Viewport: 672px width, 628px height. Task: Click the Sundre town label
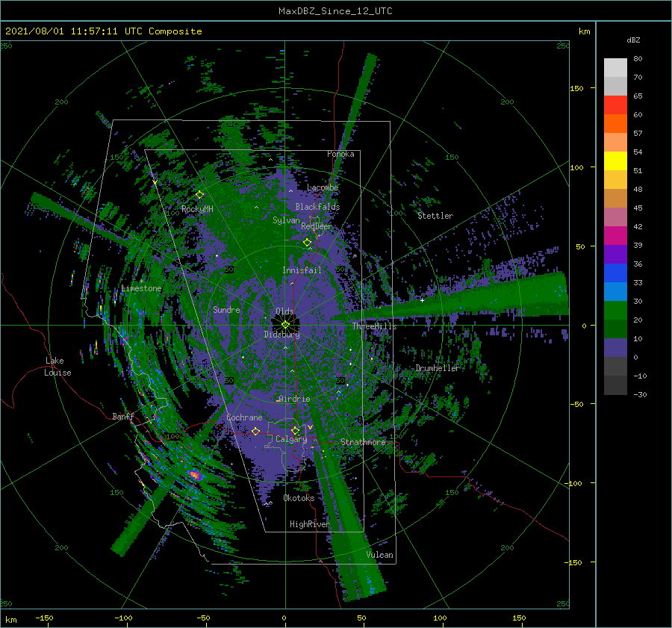(226, 309)
